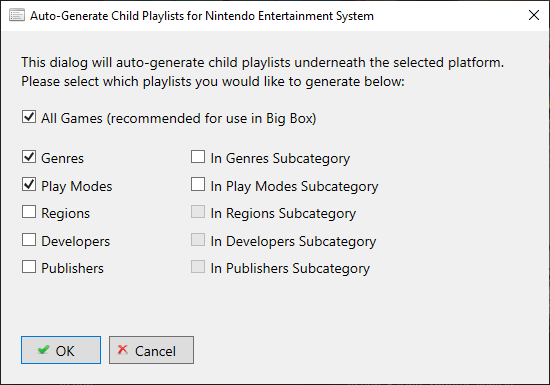Disable the Genres playlist checkbox
This screenshot has height=385, width=550.
(x=29, y=157)
